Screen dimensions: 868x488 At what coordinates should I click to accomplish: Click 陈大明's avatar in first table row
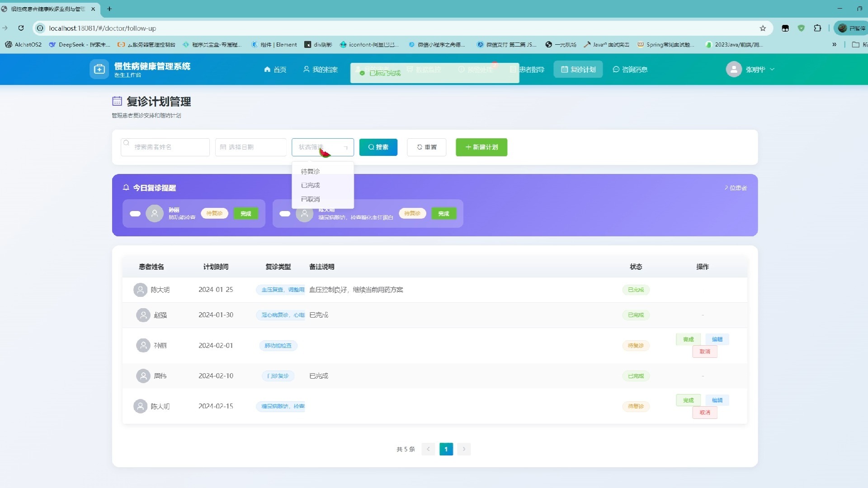coord(140,290)
